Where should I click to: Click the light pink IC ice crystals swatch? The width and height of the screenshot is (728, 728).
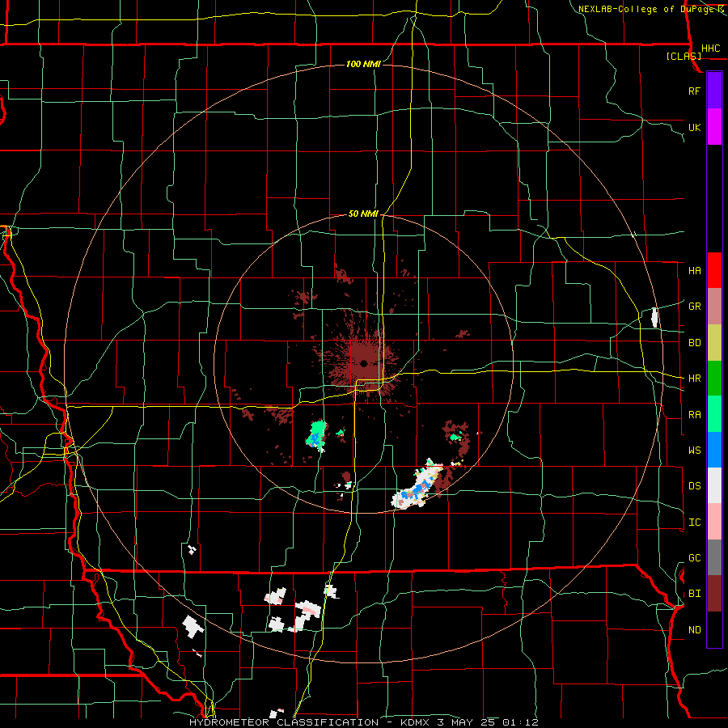[714, 522]
